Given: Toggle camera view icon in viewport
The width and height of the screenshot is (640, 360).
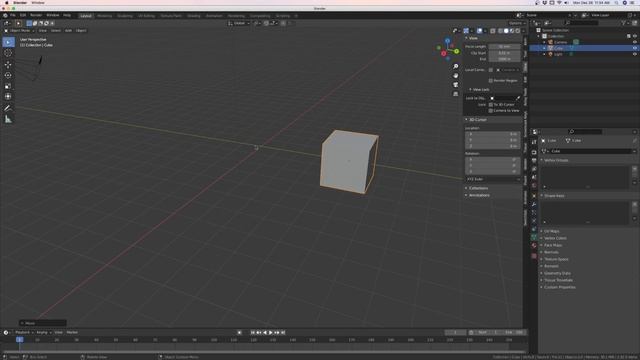Looking at the screenshot, I should [x=456, y=84].
